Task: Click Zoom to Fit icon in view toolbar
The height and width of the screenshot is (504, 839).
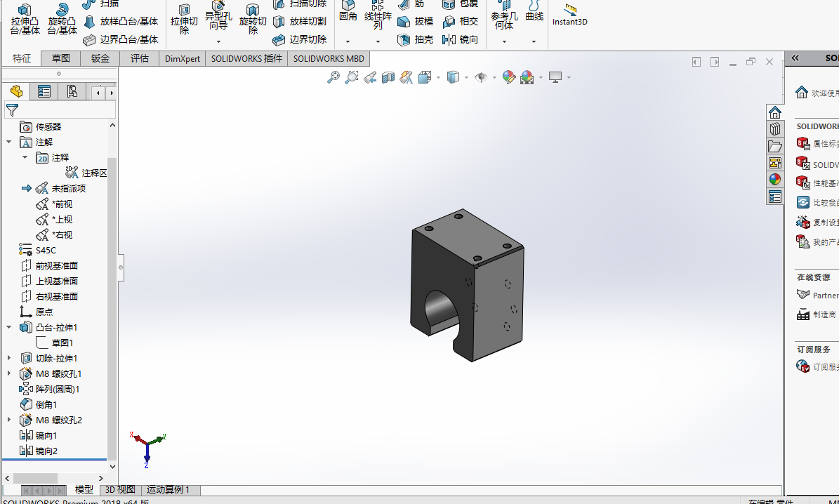Action: click(x=333, y=78)
